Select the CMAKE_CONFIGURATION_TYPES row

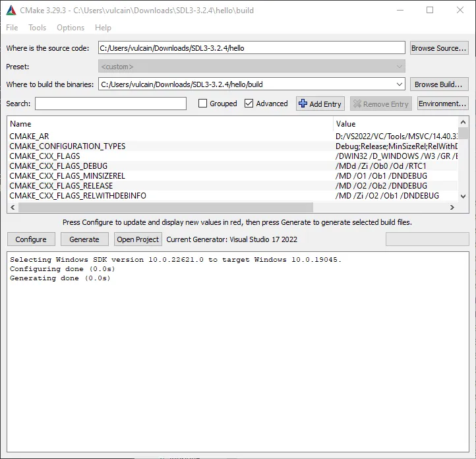tap(232, 146)
